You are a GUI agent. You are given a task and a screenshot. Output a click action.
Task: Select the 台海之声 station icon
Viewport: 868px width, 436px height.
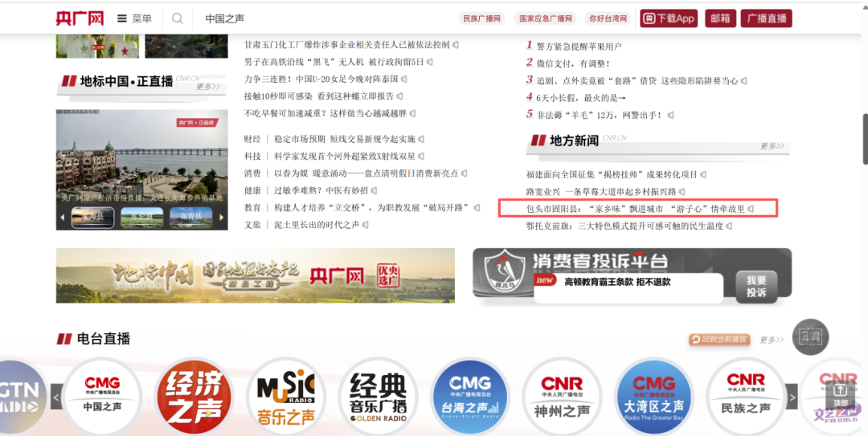[x=470, y=397]
